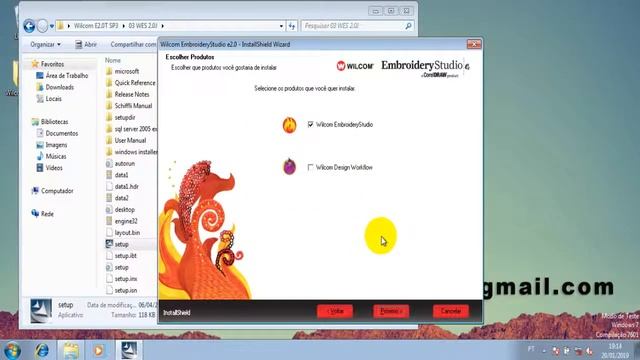640x360 pixels.
Task: Check the Wilcom EmbroideryStudio checkbox
Action: [311, 124]
